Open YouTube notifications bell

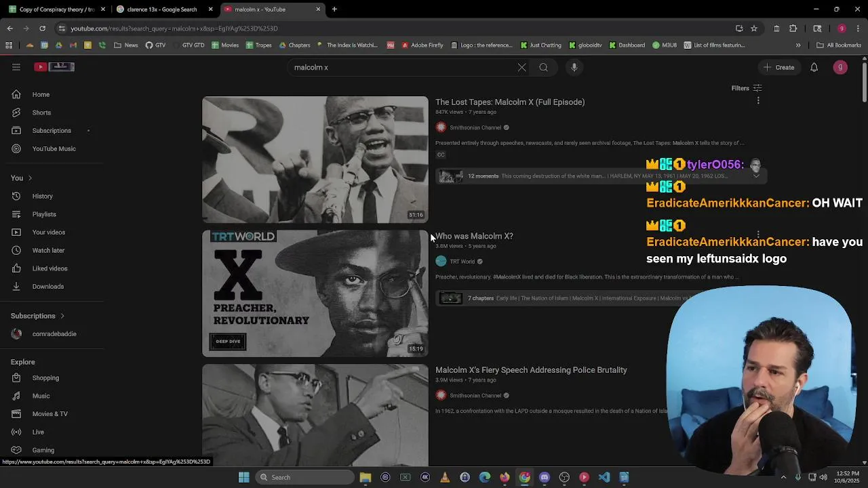point(814,68)
